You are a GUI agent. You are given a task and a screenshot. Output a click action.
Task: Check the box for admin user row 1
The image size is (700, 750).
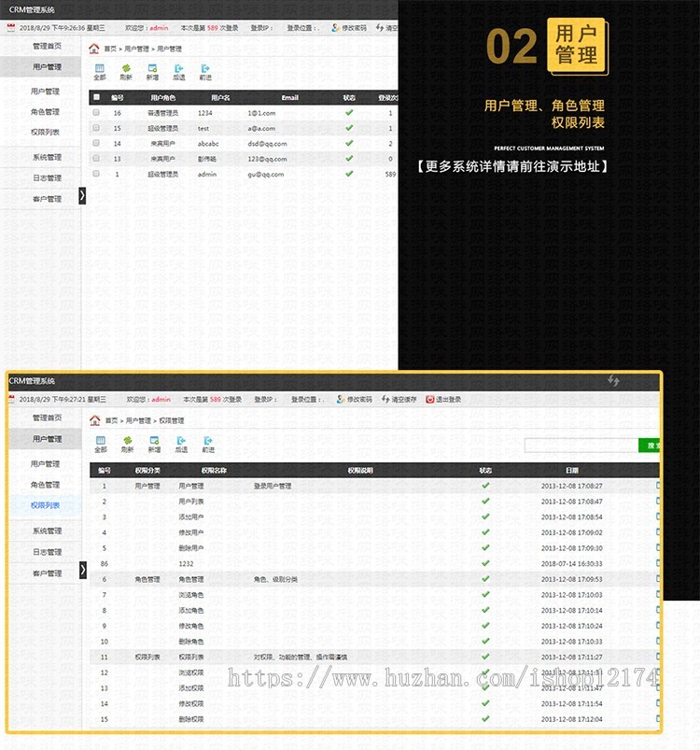coord(96,174)
